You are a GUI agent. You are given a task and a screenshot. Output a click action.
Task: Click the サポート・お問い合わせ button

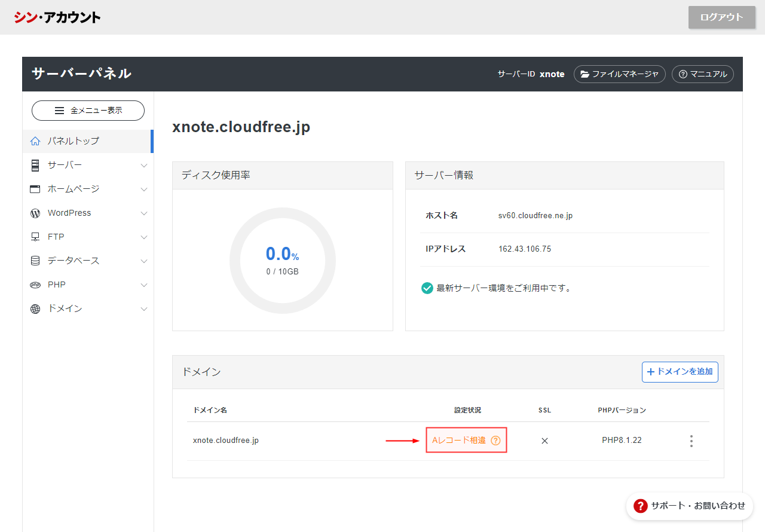point(690,506)
